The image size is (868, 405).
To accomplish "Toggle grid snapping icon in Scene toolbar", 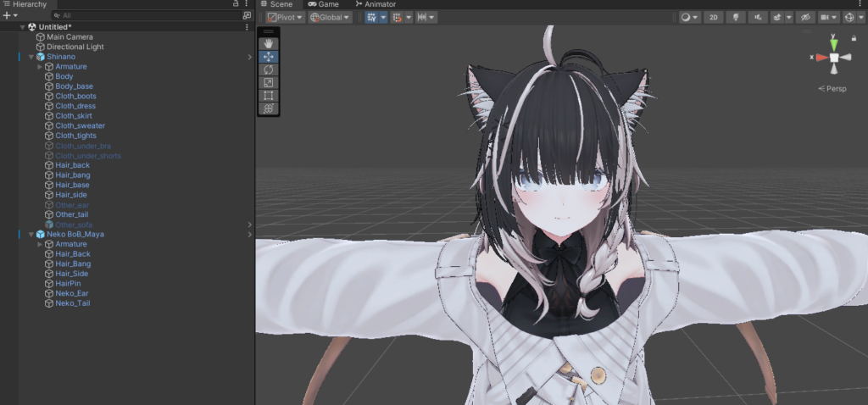I will click(x=371, y=17).
